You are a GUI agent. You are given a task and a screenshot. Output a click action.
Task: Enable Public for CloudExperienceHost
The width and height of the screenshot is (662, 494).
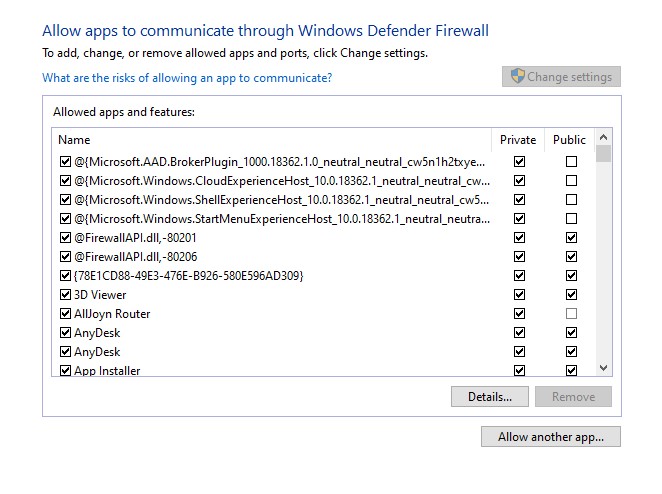571,181
